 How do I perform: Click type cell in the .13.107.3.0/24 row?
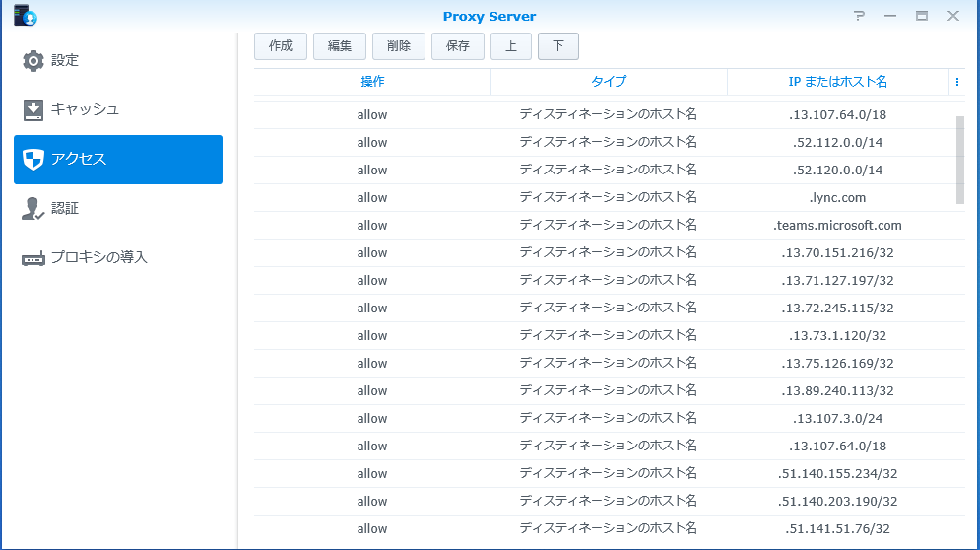(x=608, y=418)
